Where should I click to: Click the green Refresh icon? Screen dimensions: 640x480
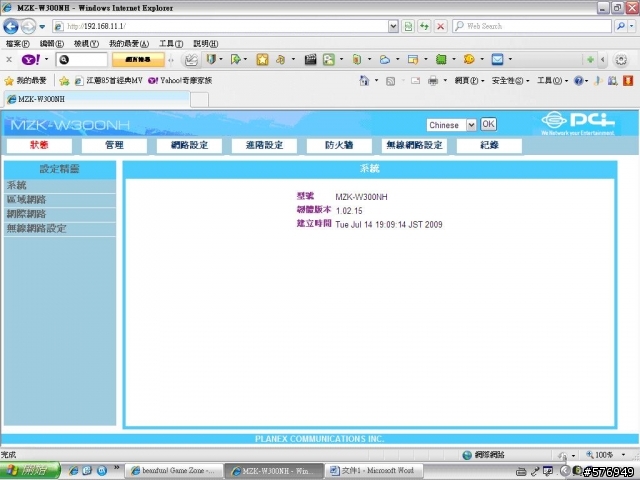424,27
